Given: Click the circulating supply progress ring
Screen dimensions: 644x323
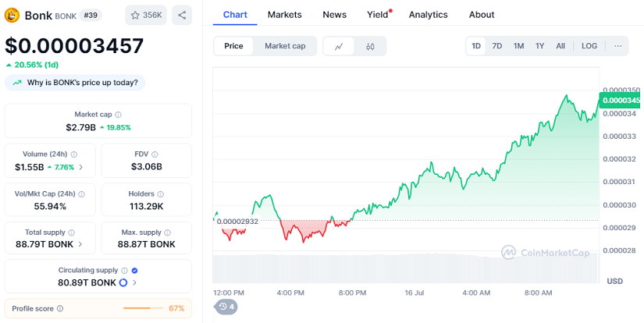Looking at the screenshot, I should click(x=123, y=282).
